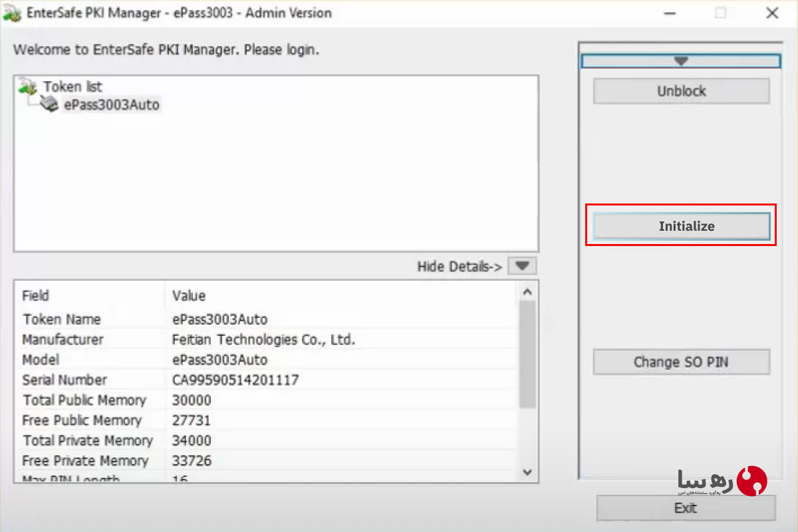Click the Exit button
The height and width of the screenshot is (532, 798).
coord(686,508)
